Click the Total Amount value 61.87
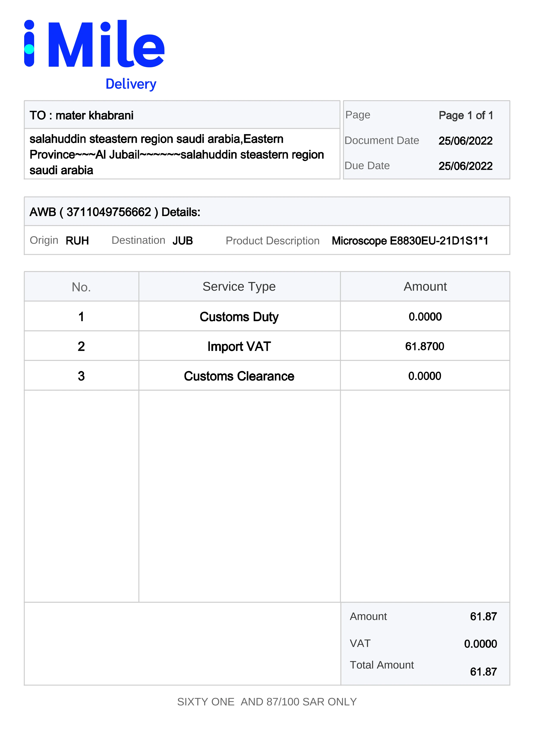Image resolution: width=535 pixels, height=756 pixels. tap(483, 672)
